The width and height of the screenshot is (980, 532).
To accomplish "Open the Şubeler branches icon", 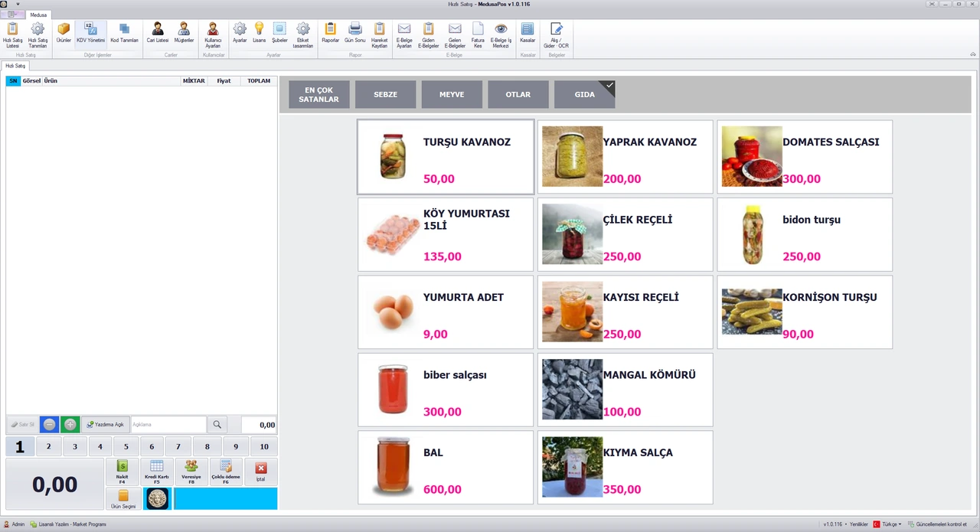I will click(279, 35).
